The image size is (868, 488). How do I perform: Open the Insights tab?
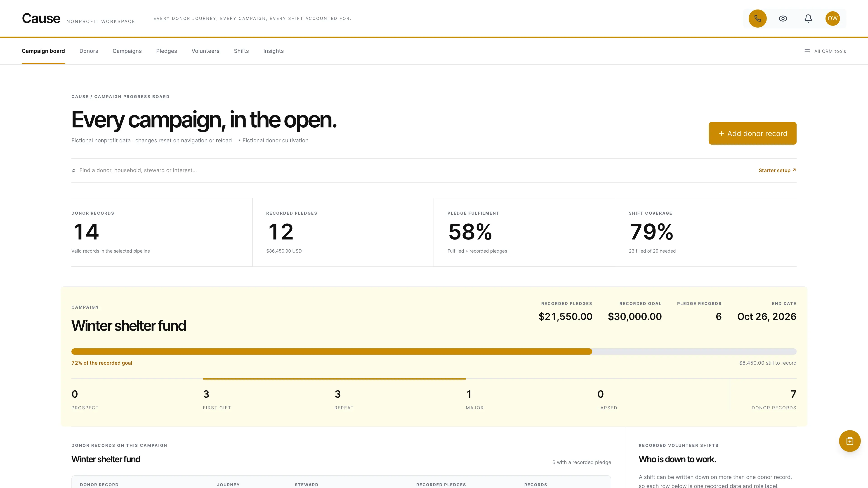(273, 51)
